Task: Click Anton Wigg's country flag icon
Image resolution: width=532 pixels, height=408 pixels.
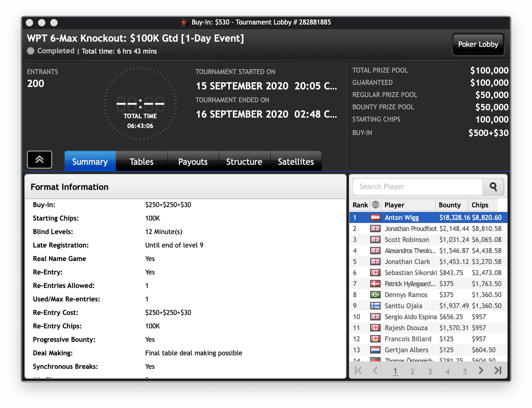Action: coord(375,217)
